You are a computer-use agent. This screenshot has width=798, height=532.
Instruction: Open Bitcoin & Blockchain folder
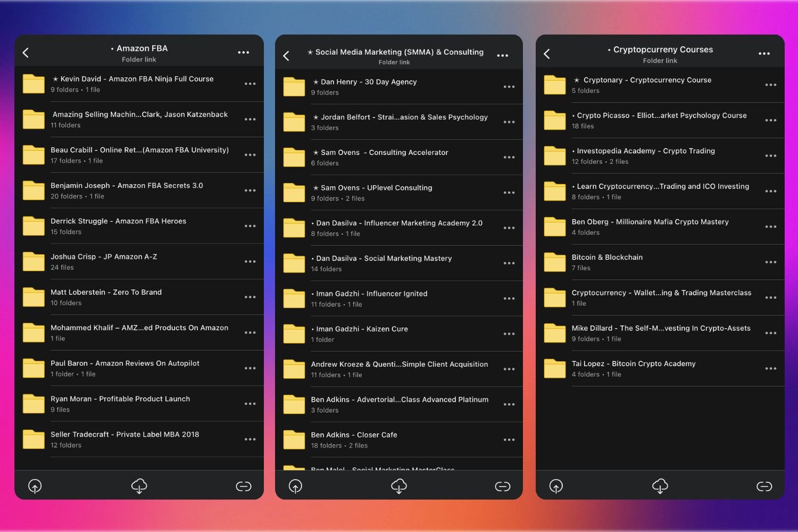point(660,262)
